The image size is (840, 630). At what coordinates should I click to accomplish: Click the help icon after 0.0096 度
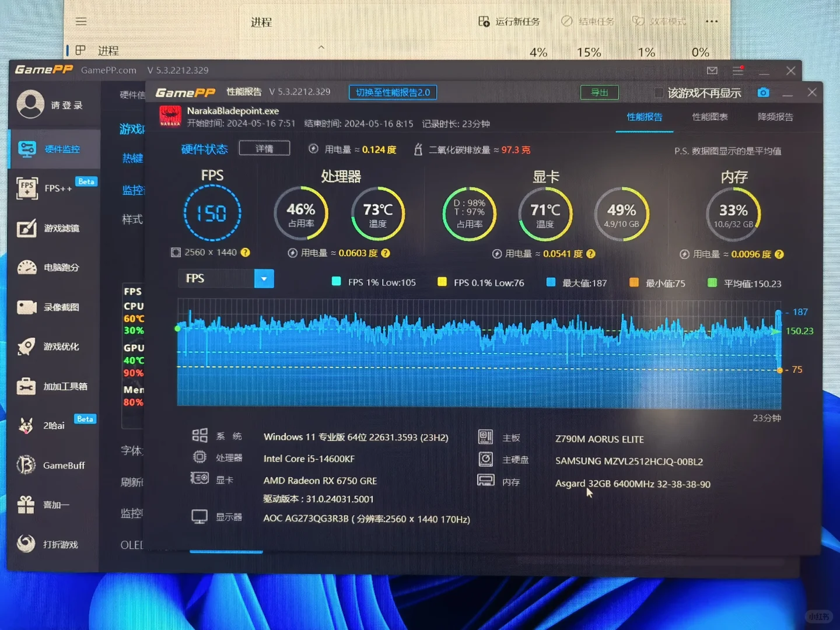(779, 254)
